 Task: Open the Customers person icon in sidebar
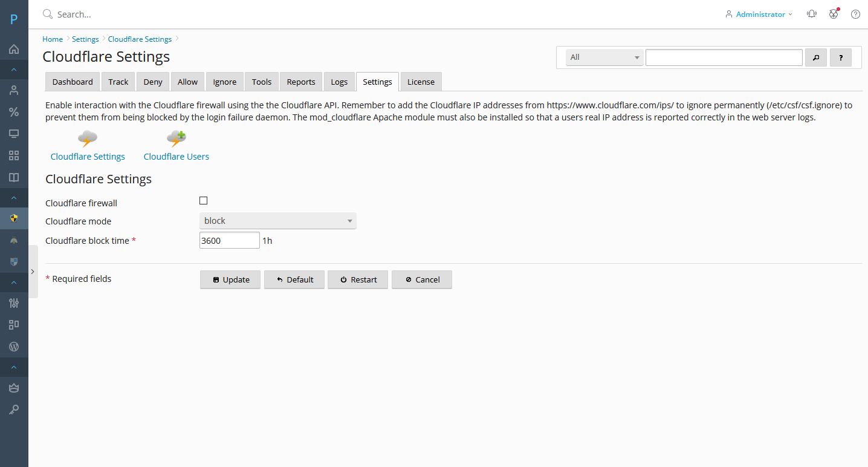(14, 91)
